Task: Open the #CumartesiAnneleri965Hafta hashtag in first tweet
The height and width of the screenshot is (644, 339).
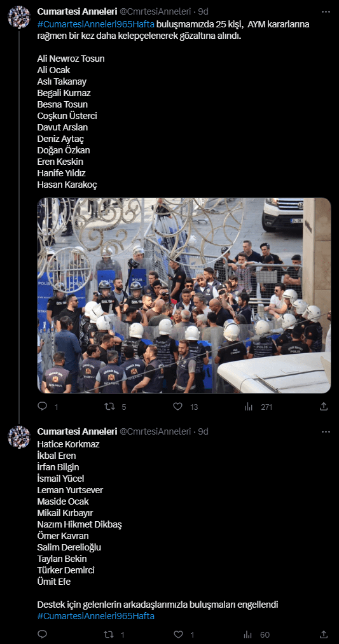Action: [95, 24]
